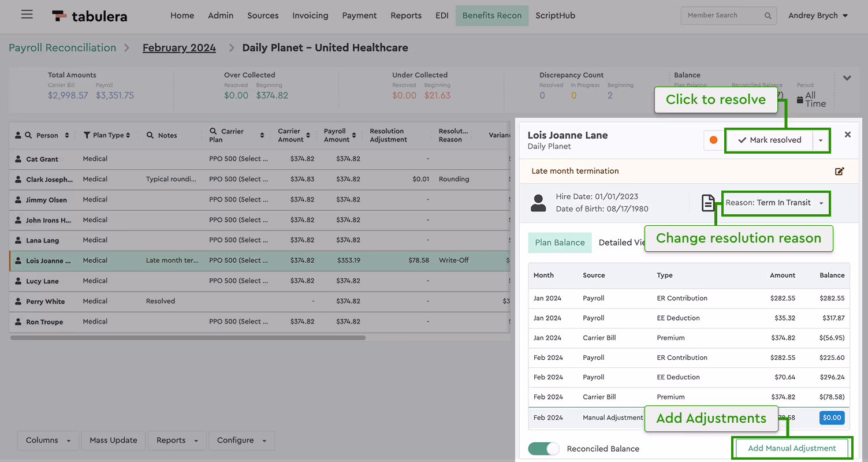The width and height of the screenshot is (868, 462).
Task: Sort by Plan Type column arrows
Action: coord(128,135)
